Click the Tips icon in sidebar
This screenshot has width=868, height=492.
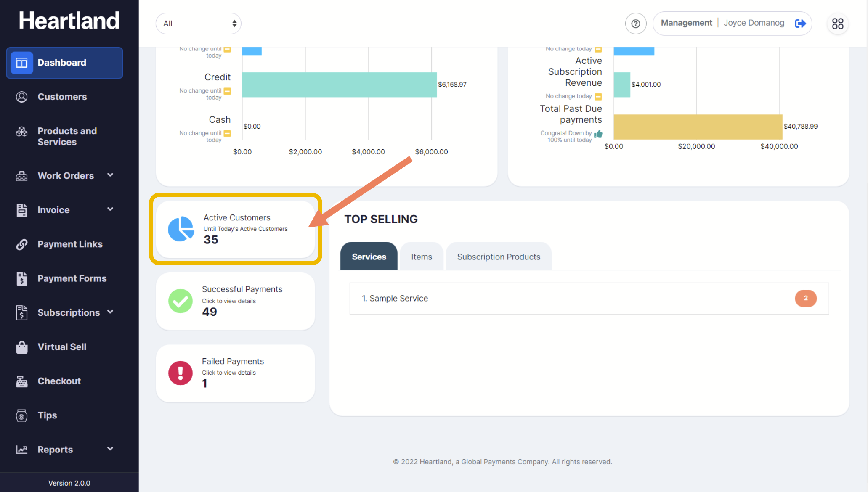tap(22, 415)
